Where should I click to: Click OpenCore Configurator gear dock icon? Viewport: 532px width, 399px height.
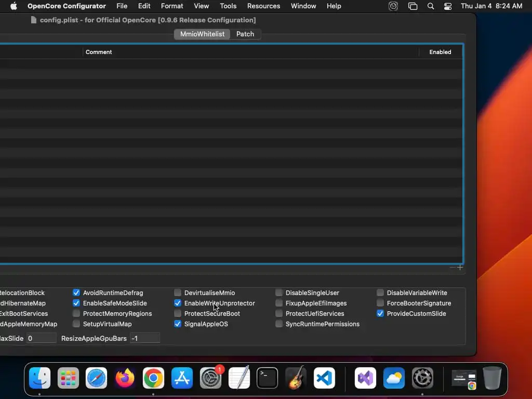pyautogui.click(x=422, y=378)
